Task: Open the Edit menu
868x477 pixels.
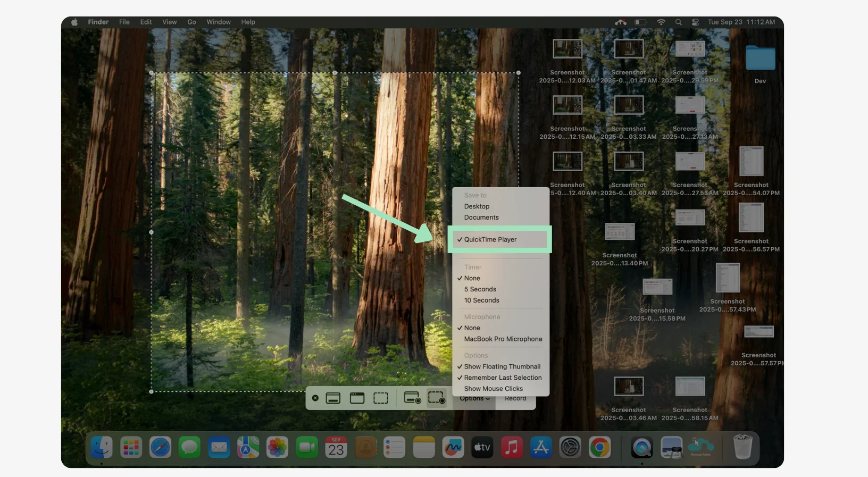Action: pos(146,22)
